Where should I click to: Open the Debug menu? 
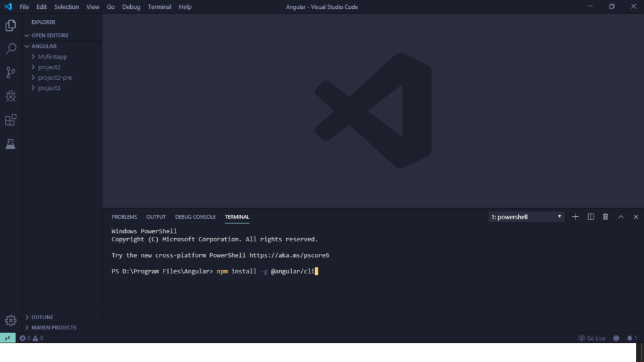131,6
